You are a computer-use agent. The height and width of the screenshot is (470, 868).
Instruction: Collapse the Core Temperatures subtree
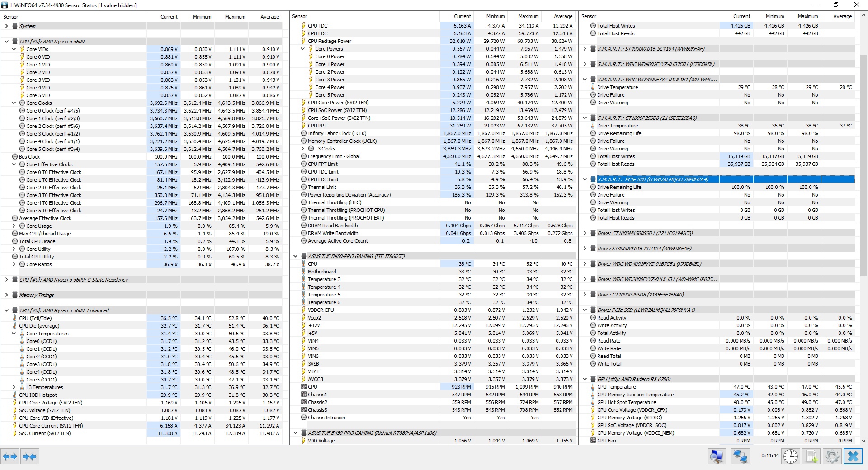pyautogui.click(x=14, y=334)
